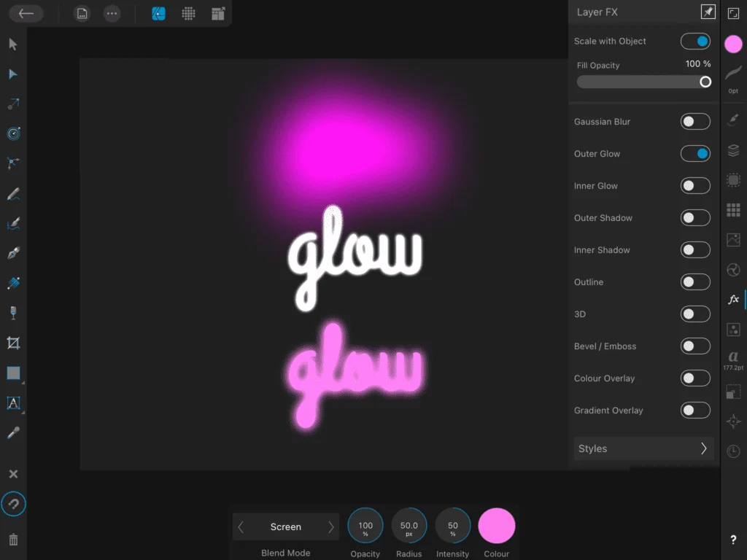Image resolution: width=747 pixels, height=560 pixels.
Task: Switch to the Export persona
Action: click(x=218, y=14)
